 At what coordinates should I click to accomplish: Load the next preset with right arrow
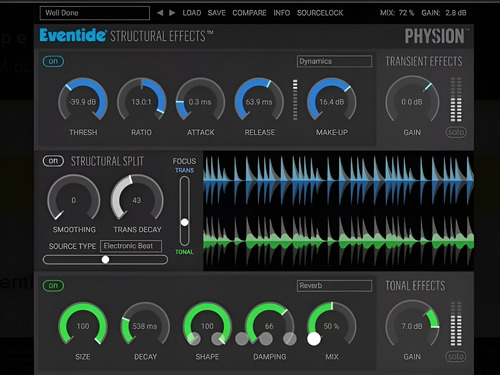tap(172, 13)
